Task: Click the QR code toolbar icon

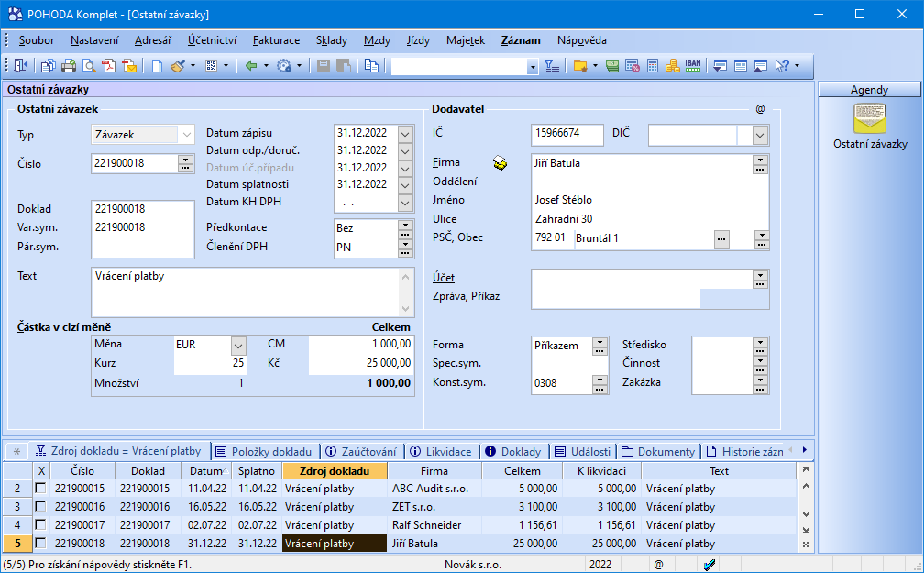Action: (211, 66)
